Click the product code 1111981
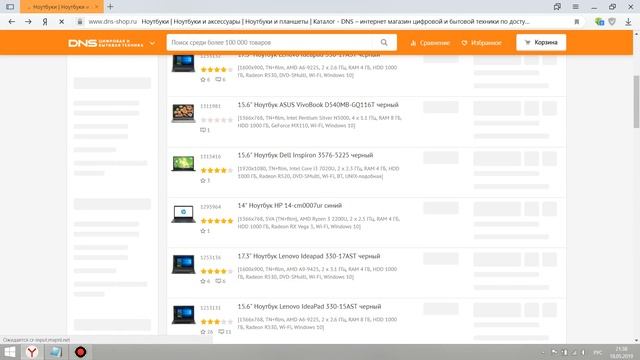640x360 pixels. coord(210,106)
